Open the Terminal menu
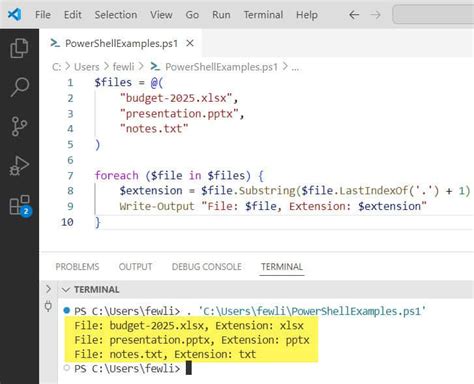474x384 pixels. coord(263,15)
